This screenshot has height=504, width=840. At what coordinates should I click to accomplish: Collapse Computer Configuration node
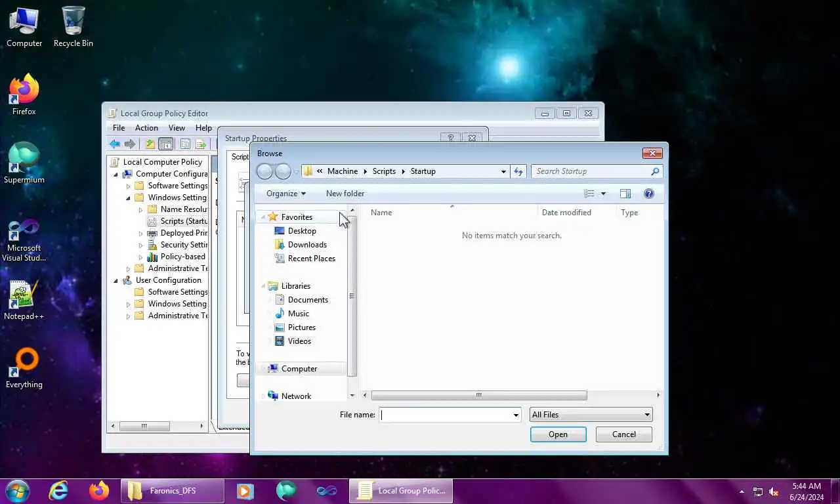[116, 174]
